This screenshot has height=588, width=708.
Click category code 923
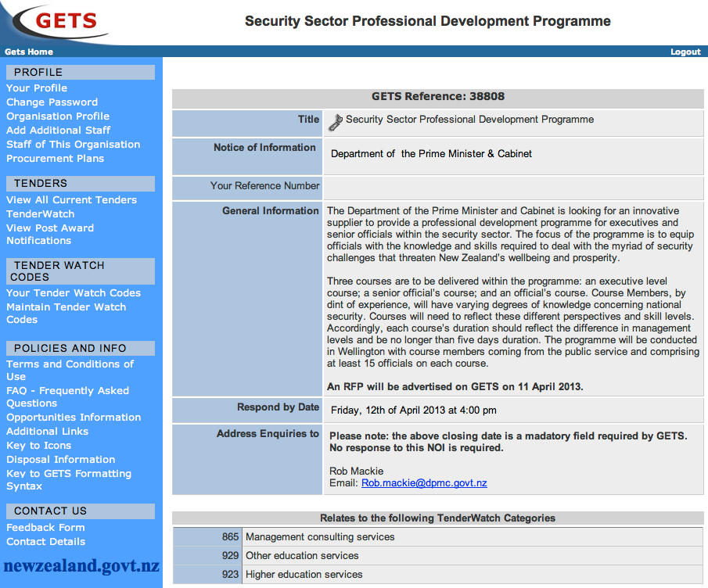(x=230, y=575)
